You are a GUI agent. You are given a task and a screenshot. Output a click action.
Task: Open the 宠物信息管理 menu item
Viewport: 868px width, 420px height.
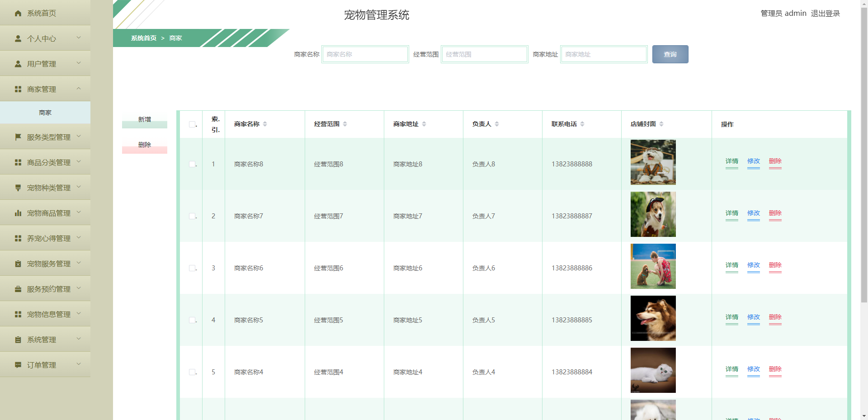45,314
